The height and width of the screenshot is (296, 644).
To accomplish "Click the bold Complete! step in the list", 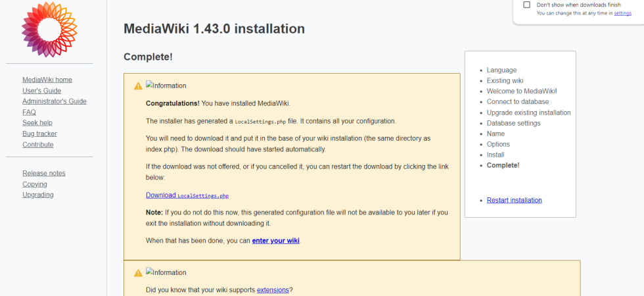I will point(503,165).
